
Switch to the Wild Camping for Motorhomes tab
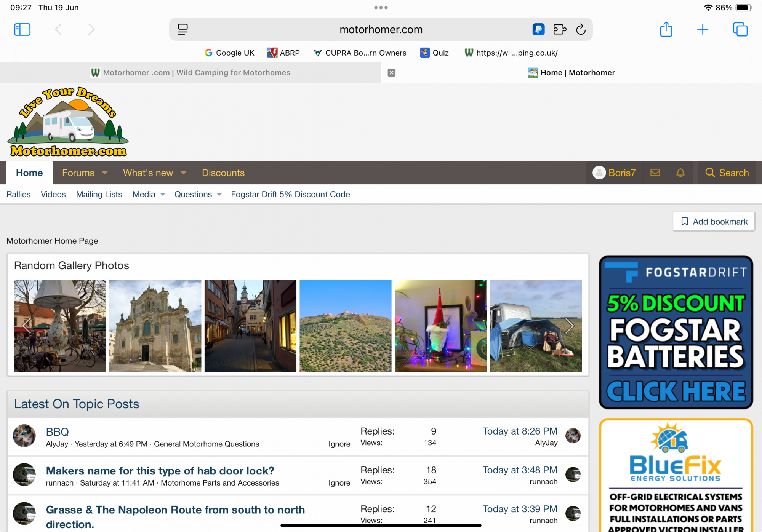pos(190,73)
